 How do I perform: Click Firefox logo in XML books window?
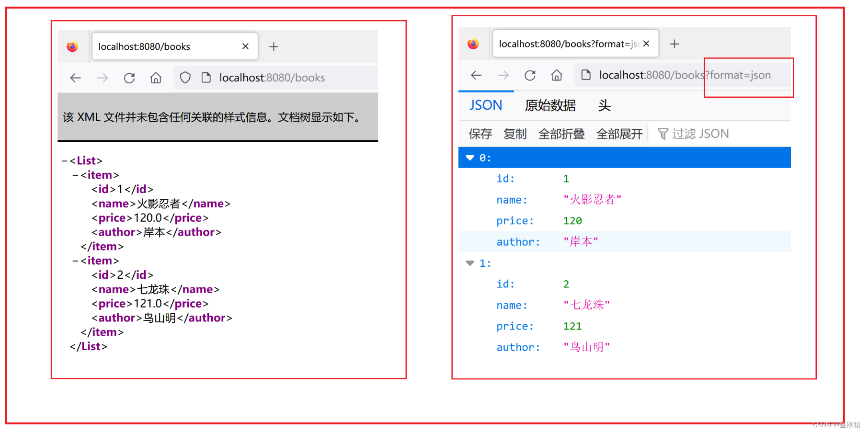click(72, 46)
